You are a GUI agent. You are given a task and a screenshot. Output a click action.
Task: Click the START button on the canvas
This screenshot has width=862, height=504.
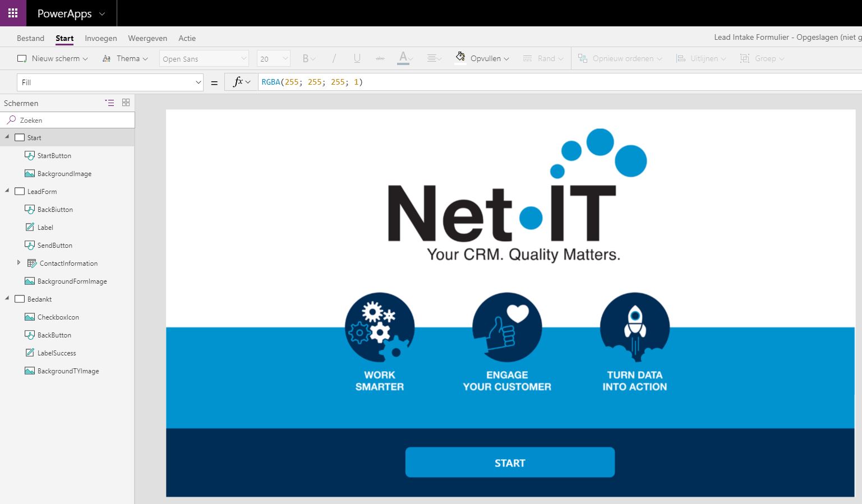click(510, 463)
